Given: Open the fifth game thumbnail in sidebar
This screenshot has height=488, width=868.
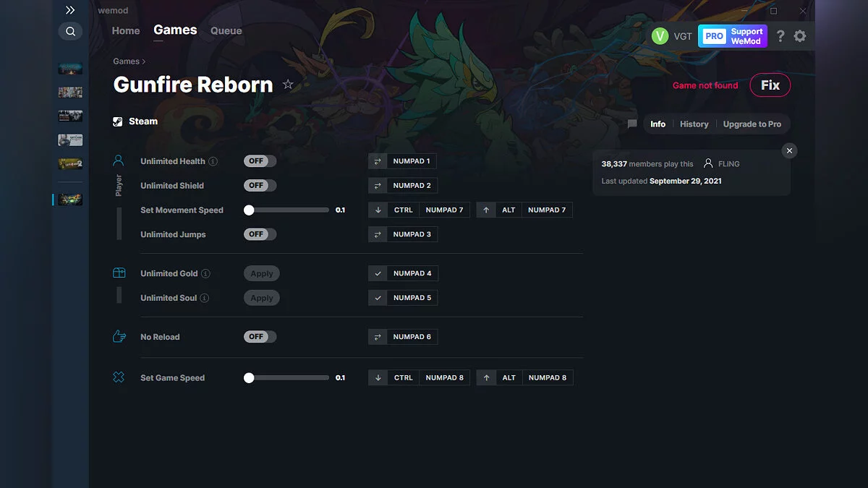Looking at the screenshot, I should pos(70,164).
